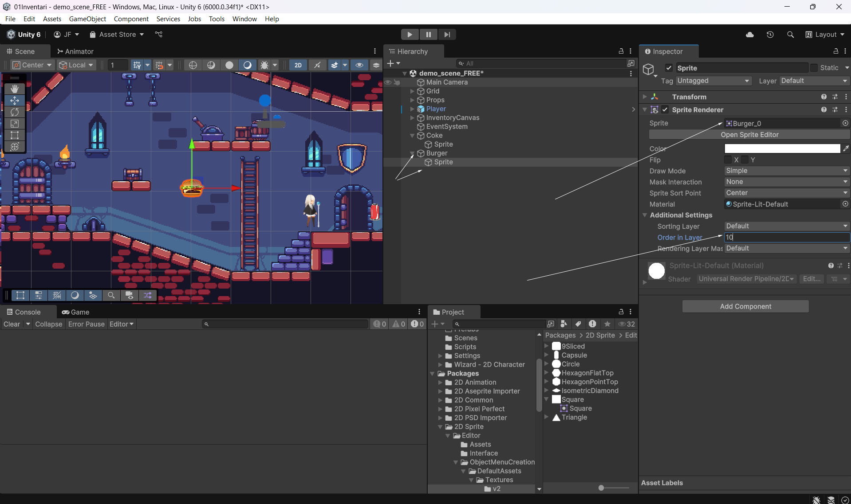
Task: Expand the Props object in Hierarchy
Action: coord(412,100)
